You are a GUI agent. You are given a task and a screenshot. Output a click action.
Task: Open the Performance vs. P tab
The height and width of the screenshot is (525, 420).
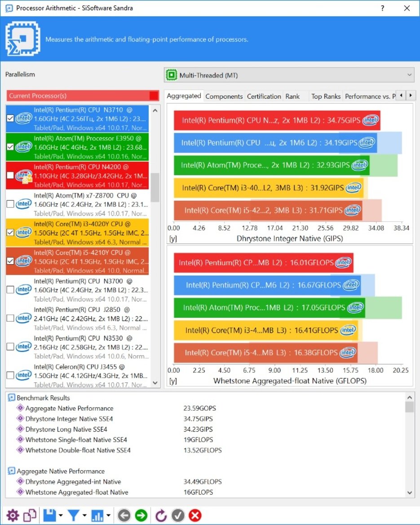coord(370,97)
